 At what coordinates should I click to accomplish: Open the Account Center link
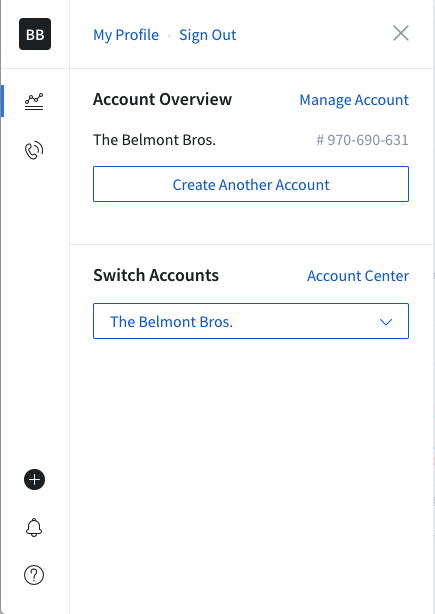click(358, 276)
